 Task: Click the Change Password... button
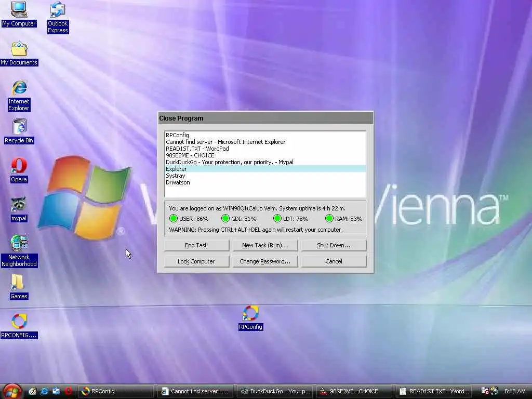click(x=265, y=261)
